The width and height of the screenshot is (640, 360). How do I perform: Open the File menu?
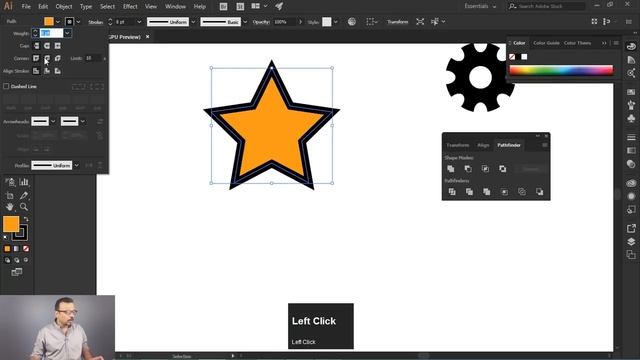pos(26,7)
